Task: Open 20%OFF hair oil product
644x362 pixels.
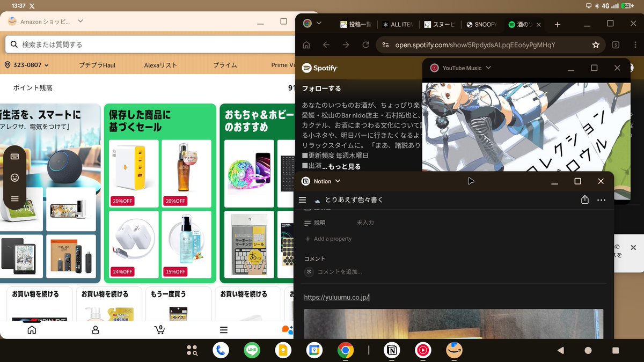Action: (x=186, y=174)
